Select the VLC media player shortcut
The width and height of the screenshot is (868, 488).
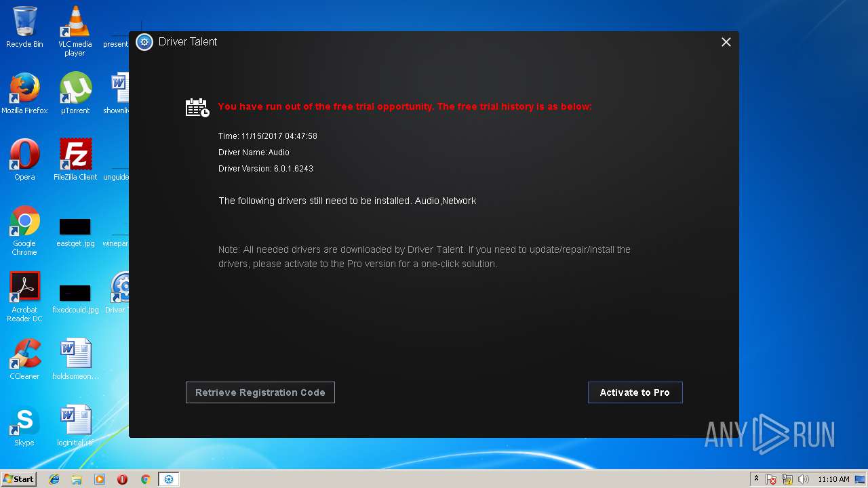75,31
